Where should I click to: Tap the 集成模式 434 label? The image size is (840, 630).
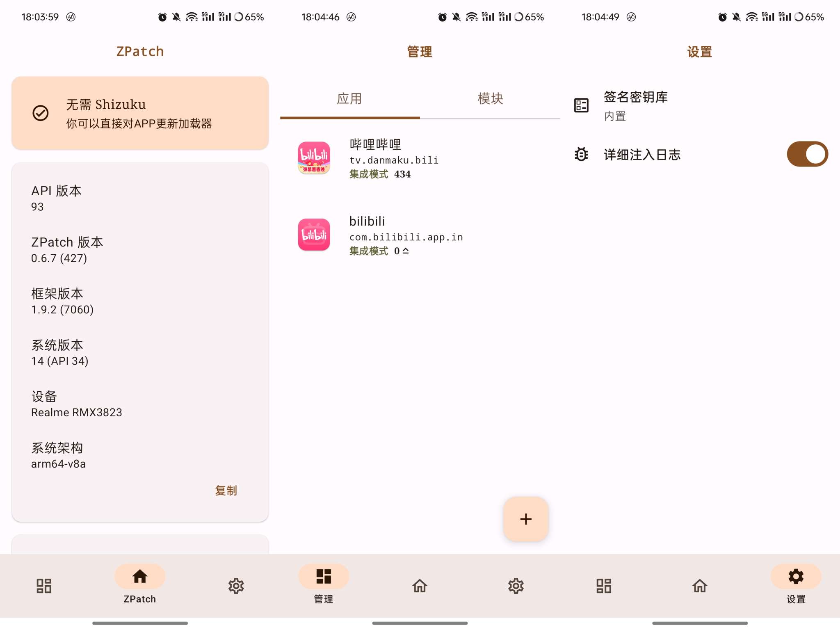(380, 174)
